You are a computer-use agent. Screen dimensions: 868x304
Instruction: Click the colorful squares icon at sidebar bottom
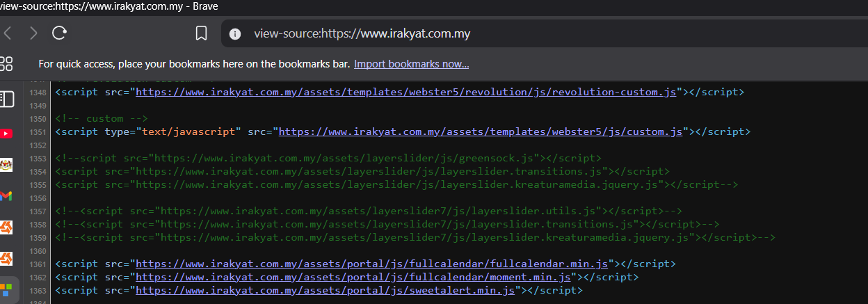coord(7,288)
